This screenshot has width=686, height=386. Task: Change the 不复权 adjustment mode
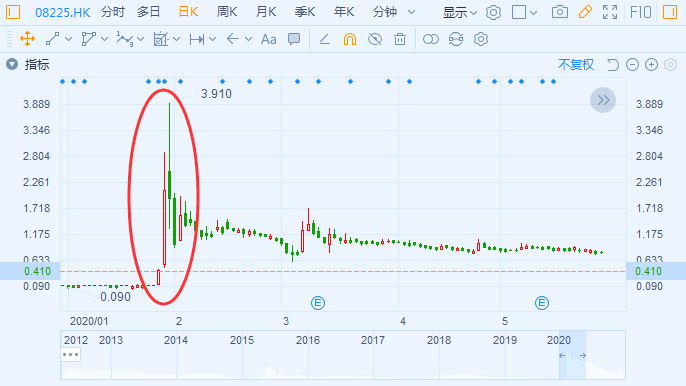[x=576, y=65]
